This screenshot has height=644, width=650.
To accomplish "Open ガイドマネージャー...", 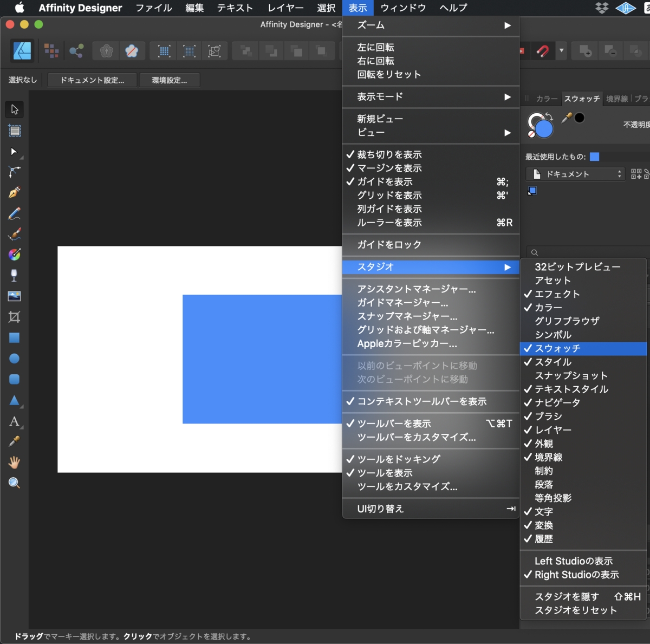I will 431,303.
